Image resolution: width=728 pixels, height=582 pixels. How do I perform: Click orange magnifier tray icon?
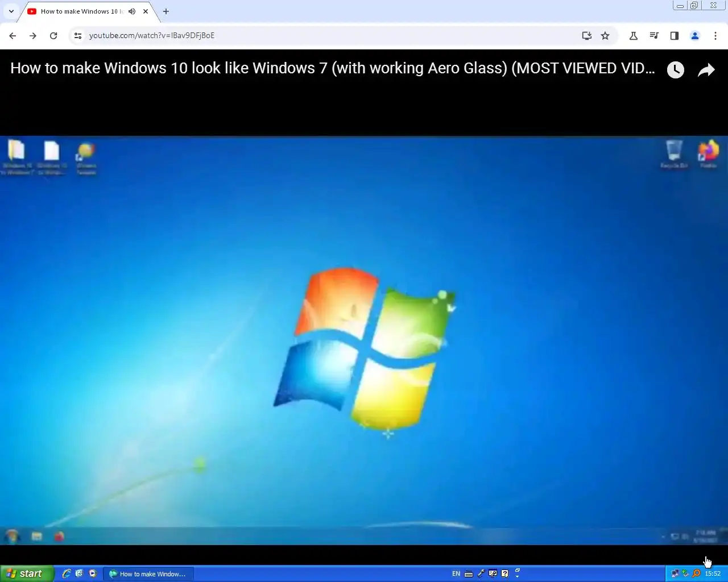pyautogui.click(x=696, y=573)
